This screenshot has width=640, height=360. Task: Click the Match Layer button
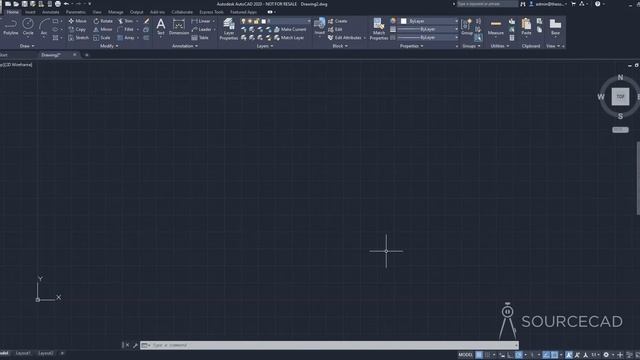(289, 38)
